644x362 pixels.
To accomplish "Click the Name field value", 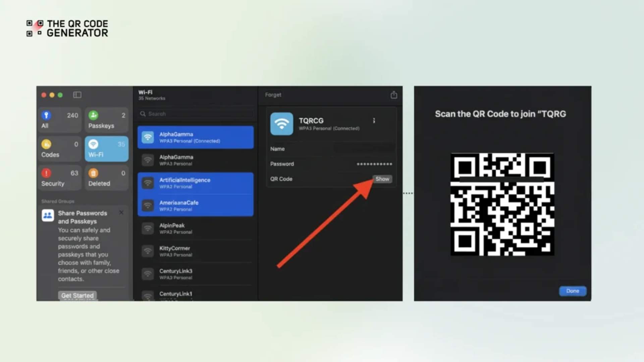I will point(364,148).
